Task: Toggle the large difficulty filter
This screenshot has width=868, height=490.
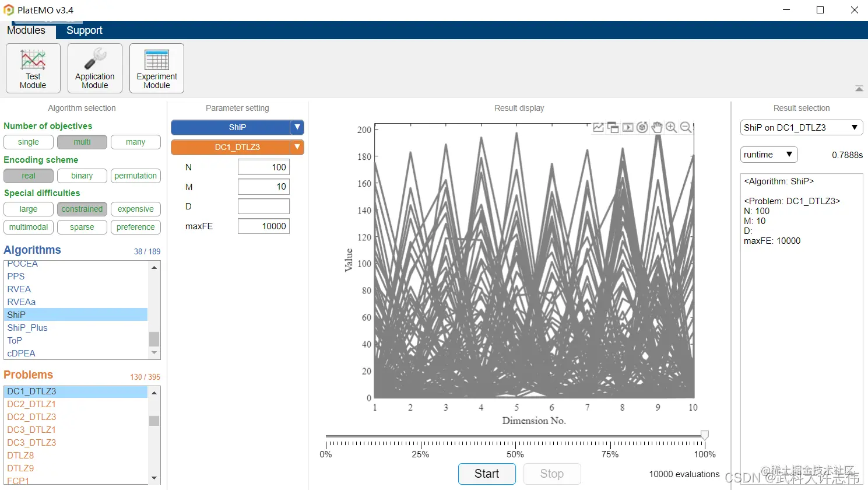Action: click(x=29, y=209)
